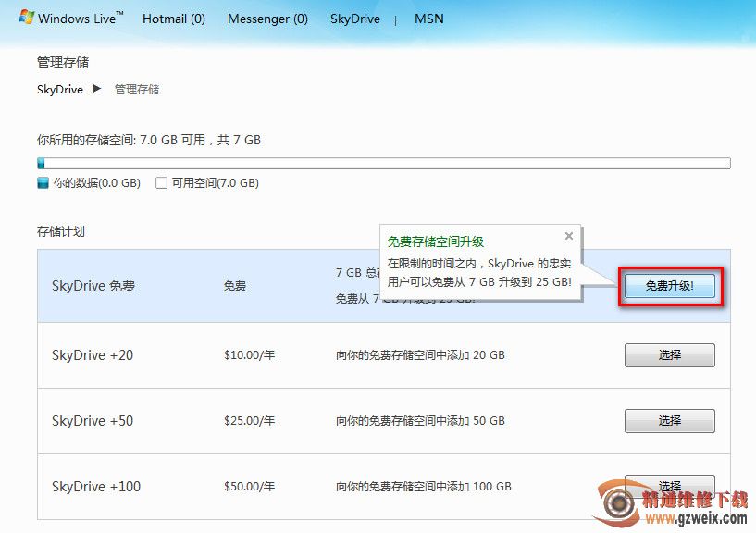
Task: Close the 免费存储空间升级 tooltip
Action: click(x=569, y=236)
